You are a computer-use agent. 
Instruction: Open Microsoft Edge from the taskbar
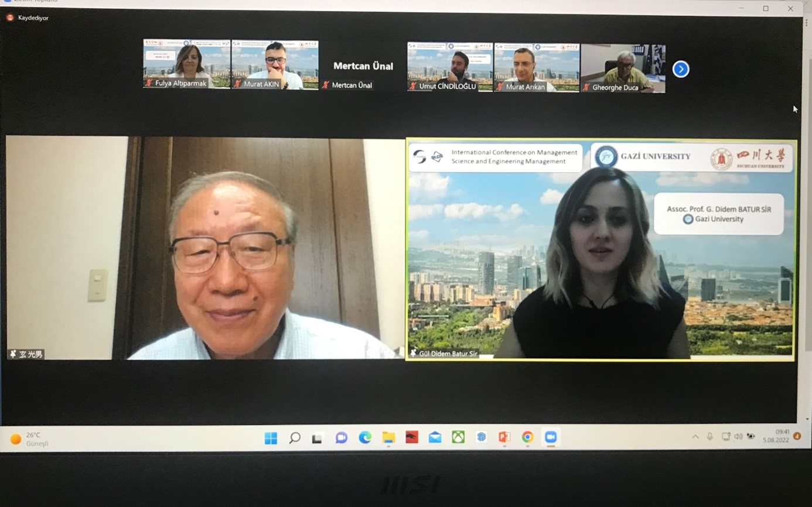click(x=365, y=437)
